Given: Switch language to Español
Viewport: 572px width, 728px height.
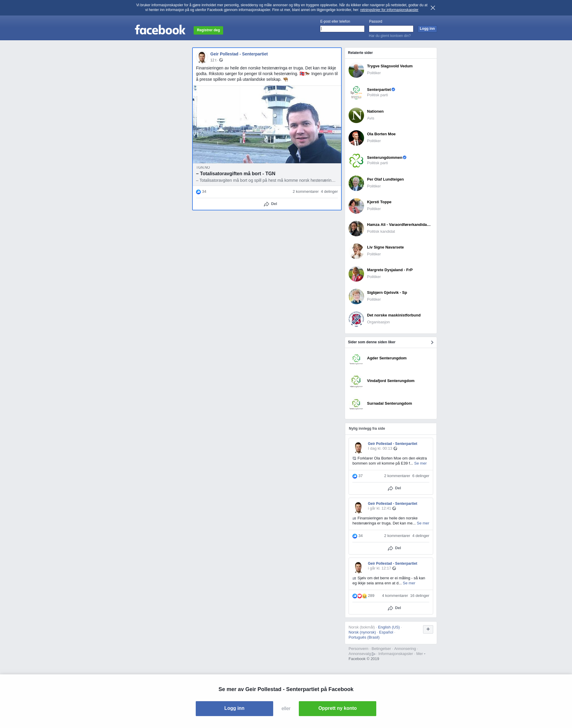Looking at the screenshot, I should pyautogui.click(x=386, y=632).
